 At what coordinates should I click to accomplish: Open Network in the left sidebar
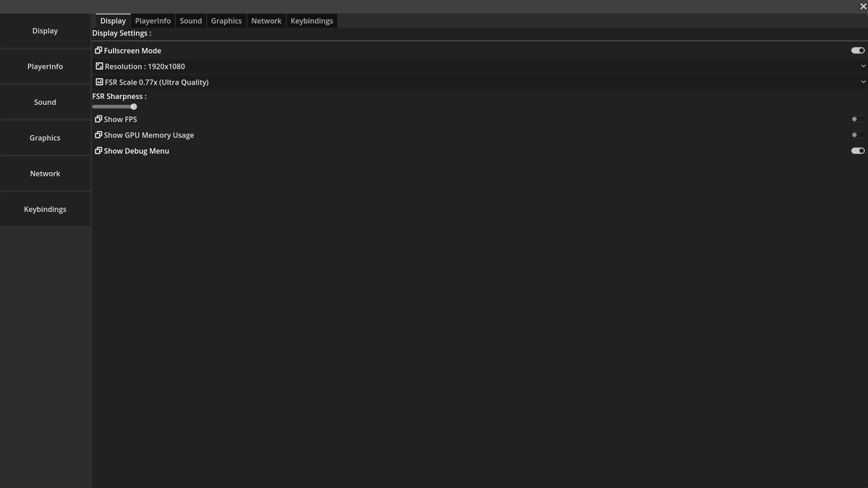(x=45, y=174)
